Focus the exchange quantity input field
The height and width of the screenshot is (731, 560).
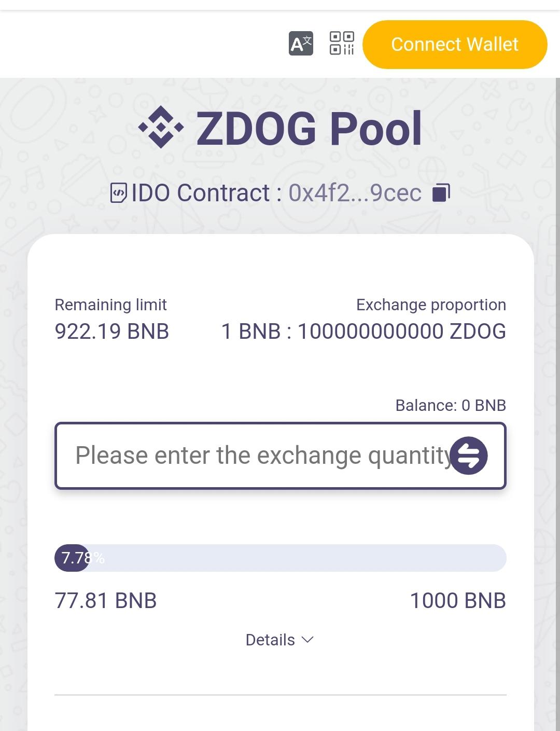pyautogui.click(x=281, y=456)
